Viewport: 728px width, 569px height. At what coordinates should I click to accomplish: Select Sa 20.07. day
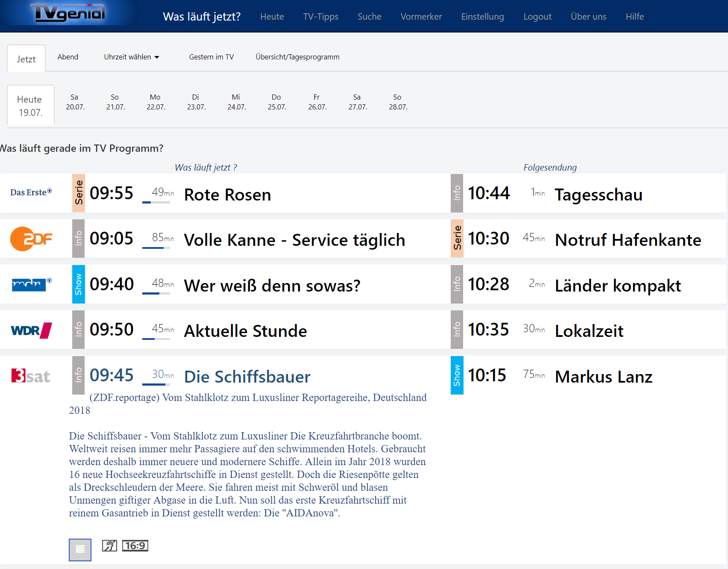pos(75,102)
